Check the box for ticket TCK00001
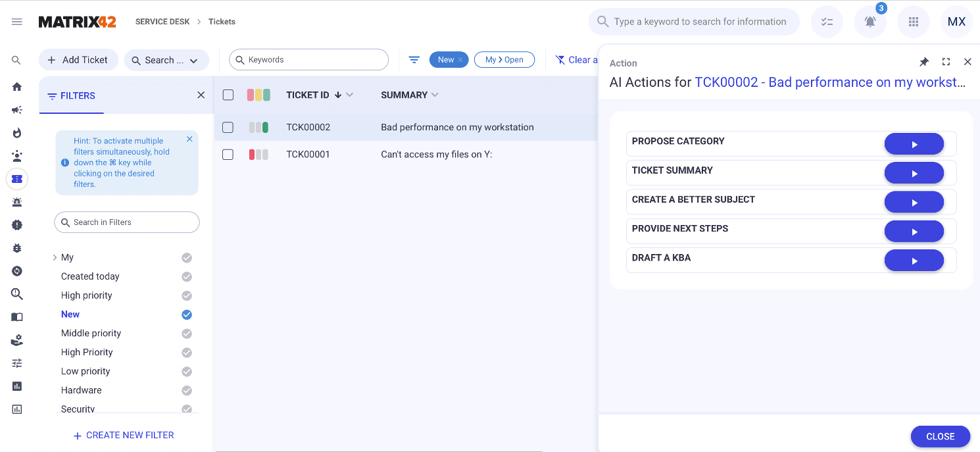980x452 pixels. click(228, 155)
